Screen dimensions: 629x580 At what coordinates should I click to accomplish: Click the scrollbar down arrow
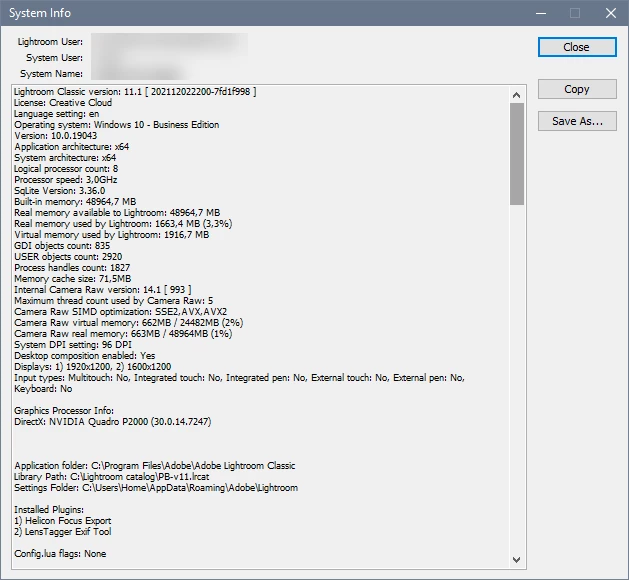click(517, 560)
